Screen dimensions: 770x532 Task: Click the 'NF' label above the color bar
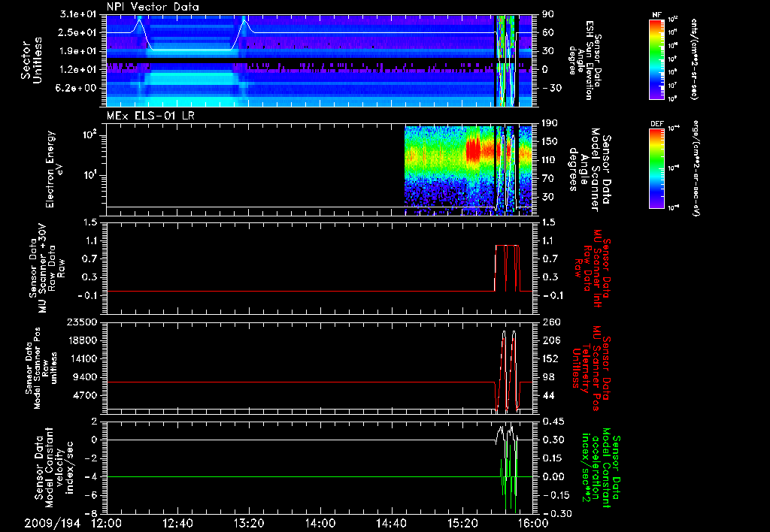click(x=656, y=15)
